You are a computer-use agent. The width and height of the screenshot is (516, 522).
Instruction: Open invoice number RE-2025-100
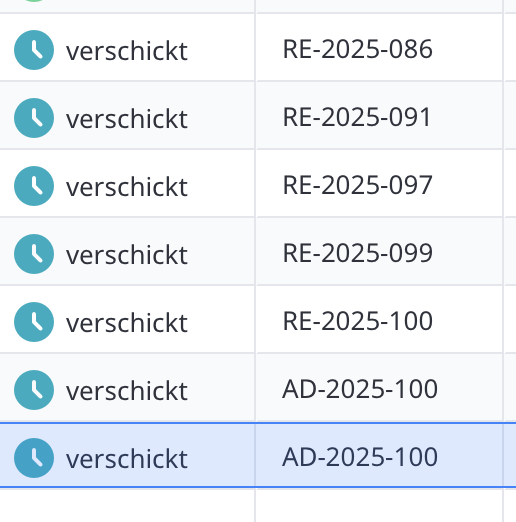357,321
